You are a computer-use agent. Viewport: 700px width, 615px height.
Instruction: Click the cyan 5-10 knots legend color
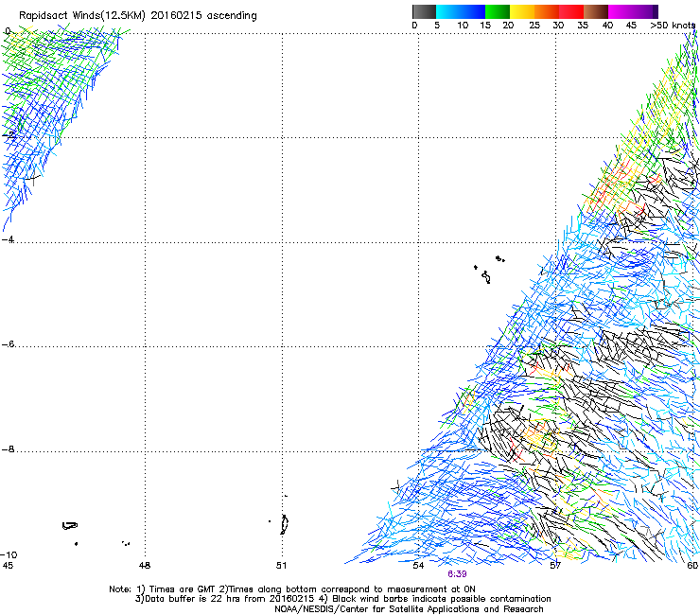coord(448,11)
